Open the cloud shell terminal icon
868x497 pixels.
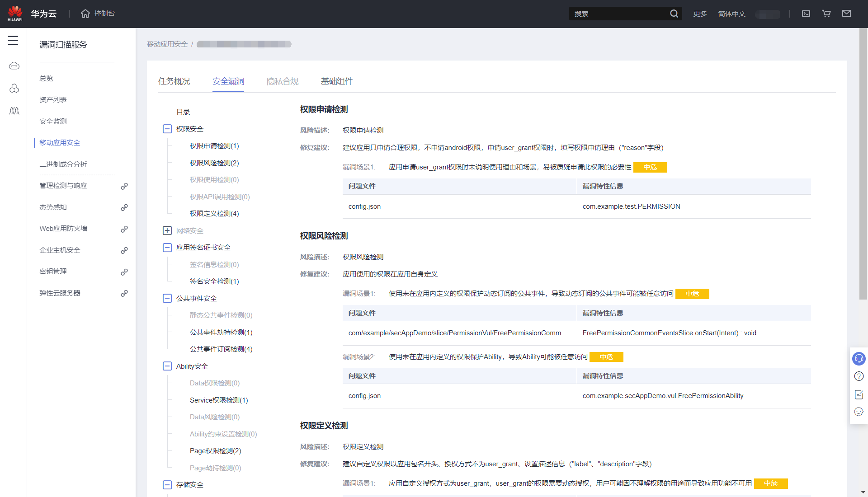pyautogui.click(x=806, y=14)
